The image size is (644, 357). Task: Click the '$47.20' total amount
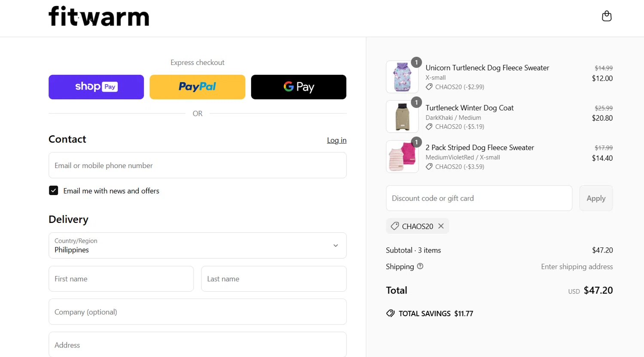[x=598, y=290]
